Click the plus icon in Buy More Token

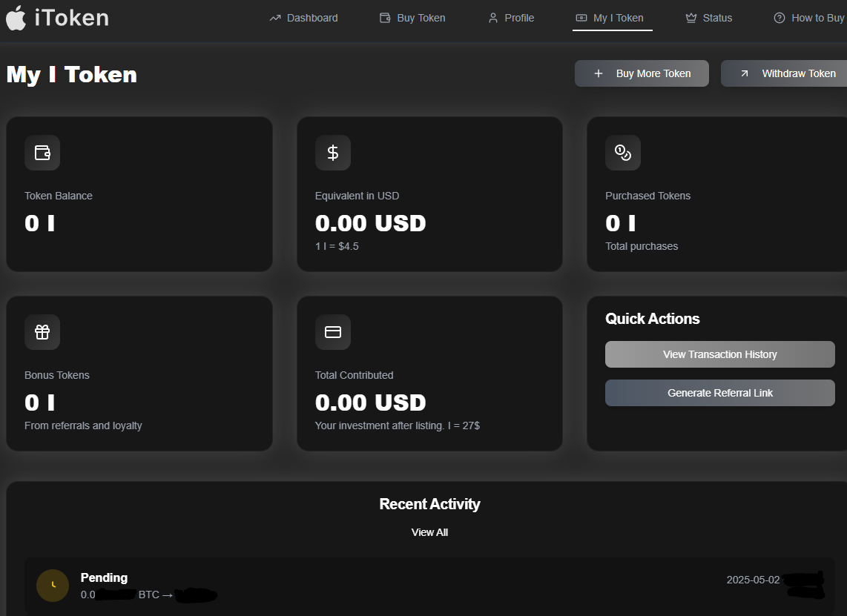pos(598,73)
